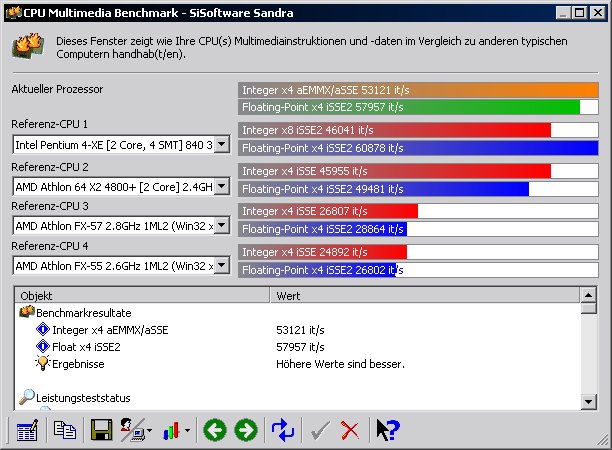Open the user/computer connection icon
Viewport: 612px width, 450px height.
(132, 430)
